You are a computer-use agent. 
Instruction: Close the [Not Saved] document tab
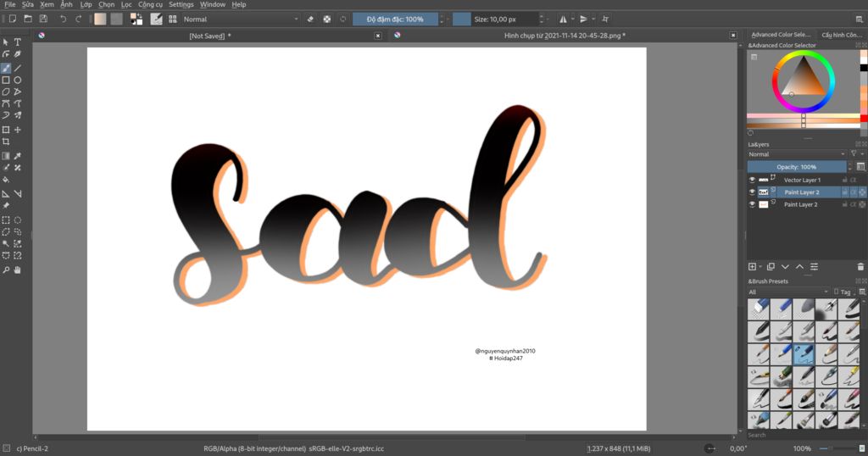click(x=378, y=36)
